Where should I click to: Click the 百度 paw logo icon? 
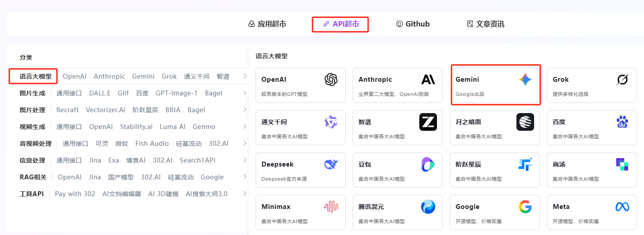coord(622,122)
